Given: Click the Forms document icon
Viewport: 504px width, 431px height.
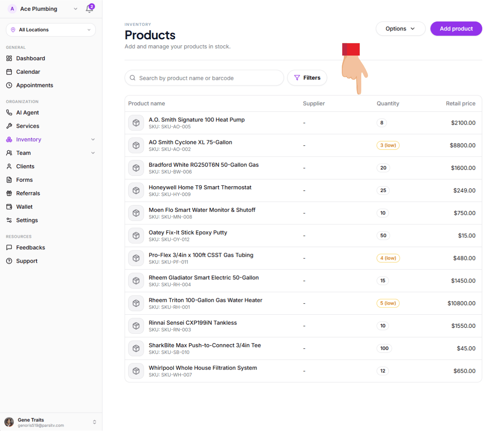Looking at the screenshot, I should point(9,180).
